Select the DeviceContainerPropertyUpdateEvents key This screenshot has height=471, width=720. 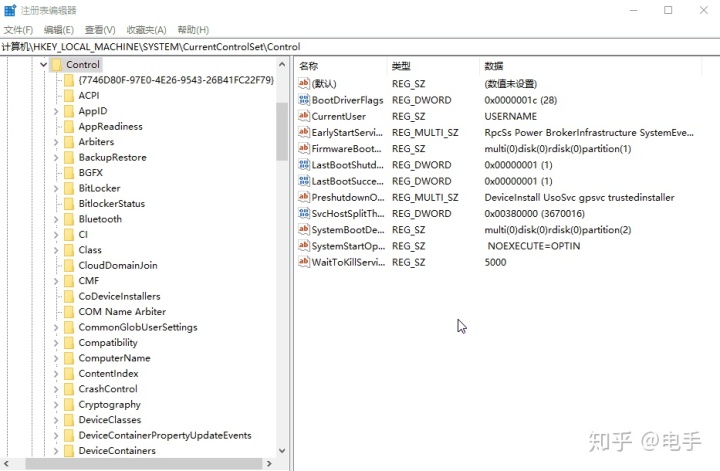click(x=165, y=435)
